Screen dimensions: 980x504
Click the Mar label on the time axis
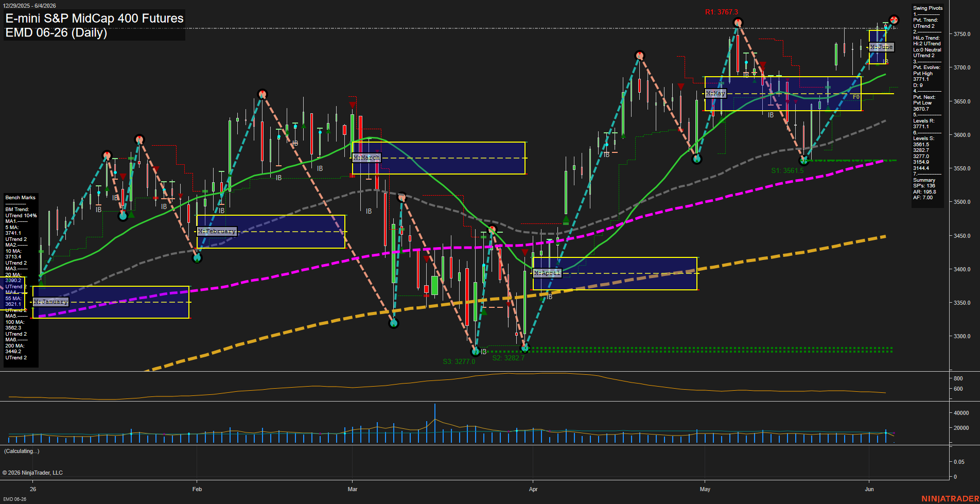pos(353,489)
